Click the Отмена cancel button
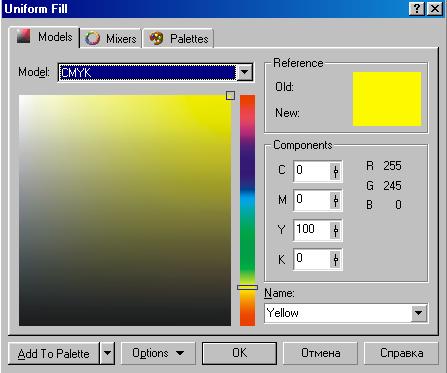The width and height of the screenshot is (447, 373). point(320,353)
